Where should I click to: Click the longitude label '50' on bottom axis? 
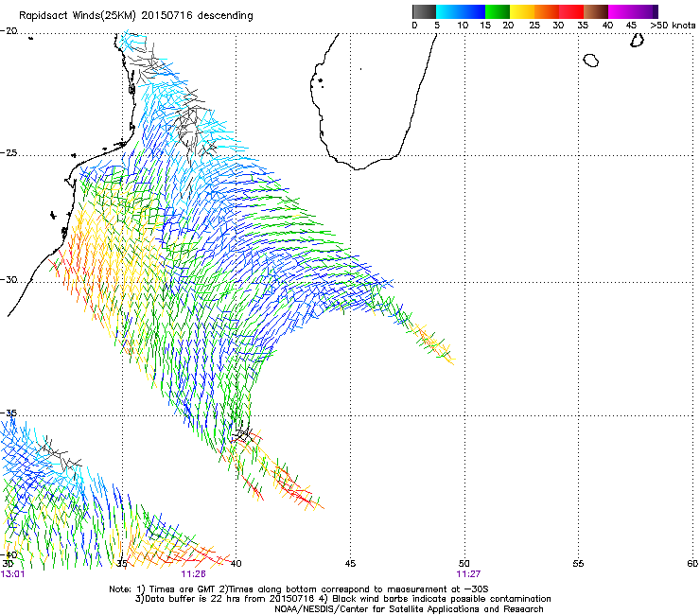(x=464, y=564)
